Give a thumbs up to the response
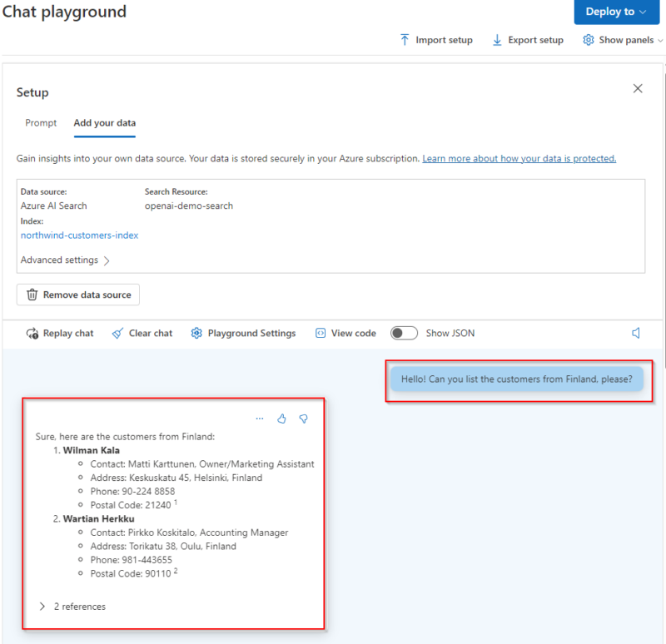666x644 pixels. click(x=281, y=419)
